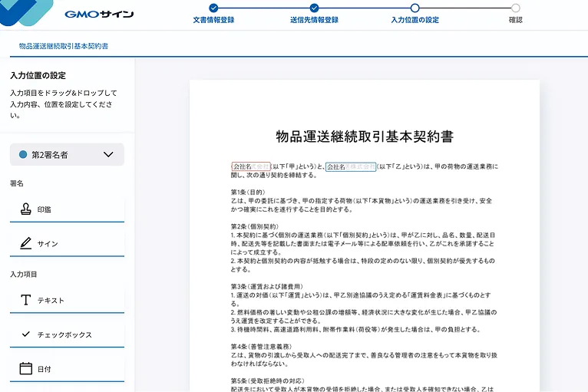Click the 第3条（運賃および諸費用） heading

point(267,287)
